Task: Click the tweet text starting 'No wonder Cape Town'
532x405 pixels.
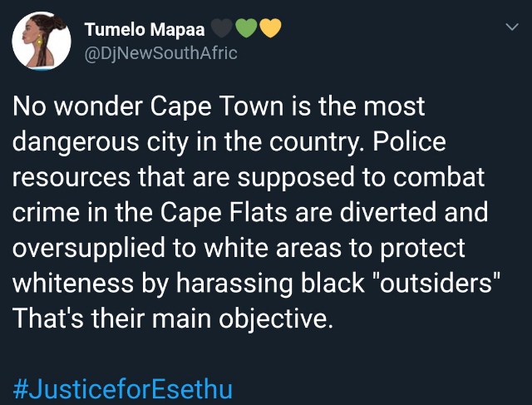Action: (x=256, y=212)
